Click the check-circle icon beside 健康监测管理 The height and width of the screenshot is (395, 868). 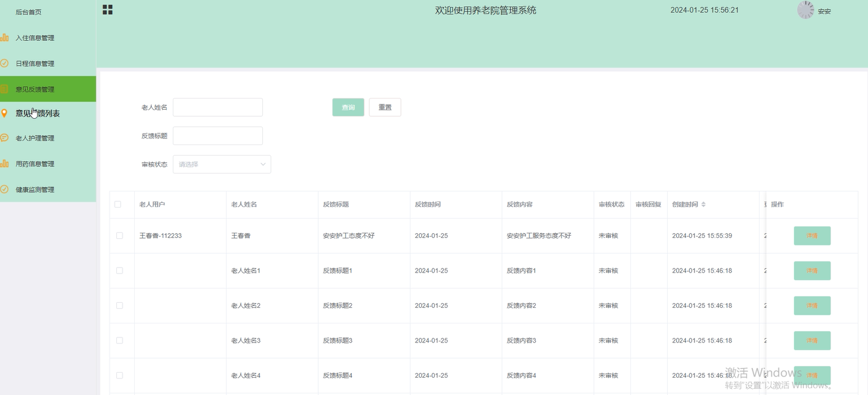coord(4,189)
